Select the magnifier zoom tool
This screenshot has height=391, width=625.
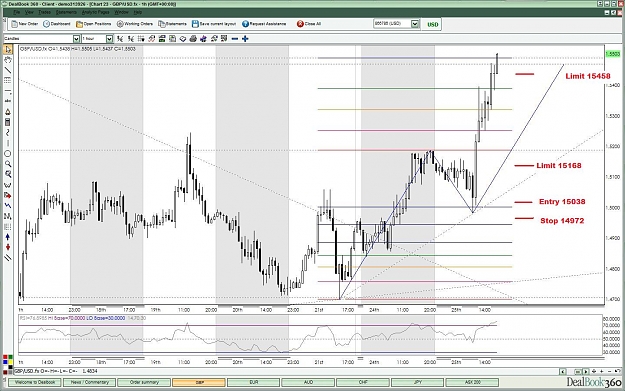coord(8,164)
